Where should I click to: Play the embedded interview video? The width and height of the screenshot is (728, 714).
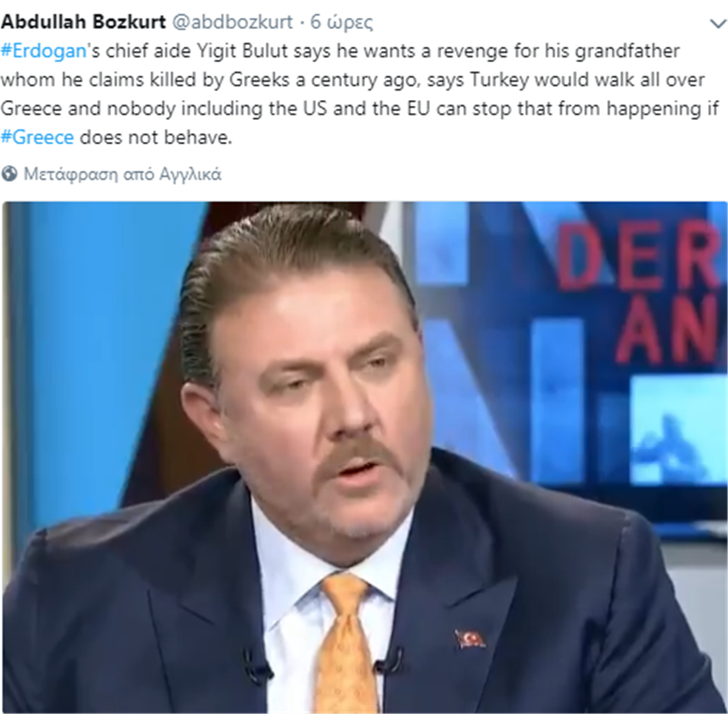[x=364, y=457]
